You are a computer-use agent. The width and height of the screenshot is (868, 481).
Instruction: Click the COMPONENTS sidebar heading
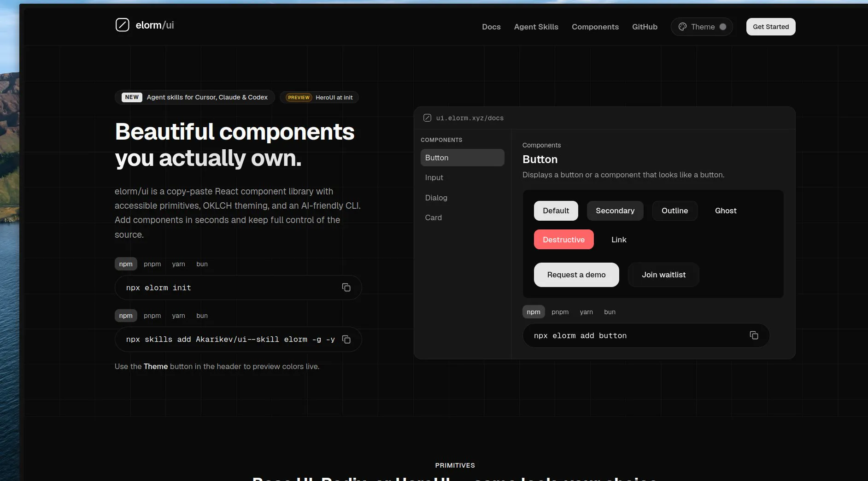441,140
